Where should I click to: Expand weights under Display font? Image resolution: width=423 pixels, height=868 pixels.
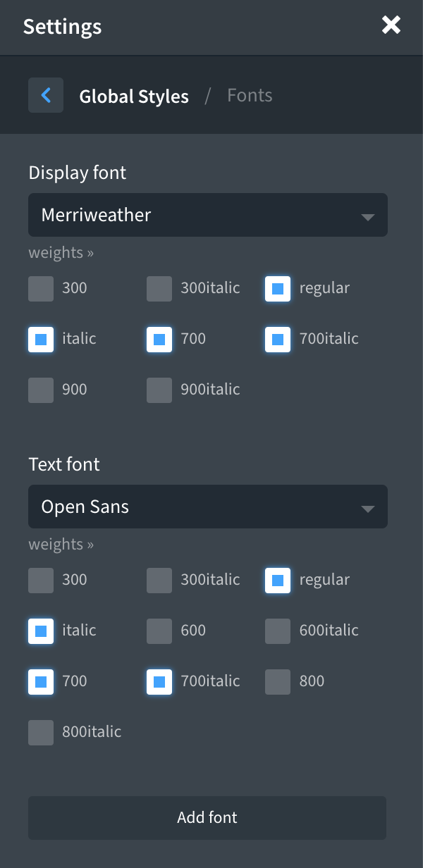(61, 252)
